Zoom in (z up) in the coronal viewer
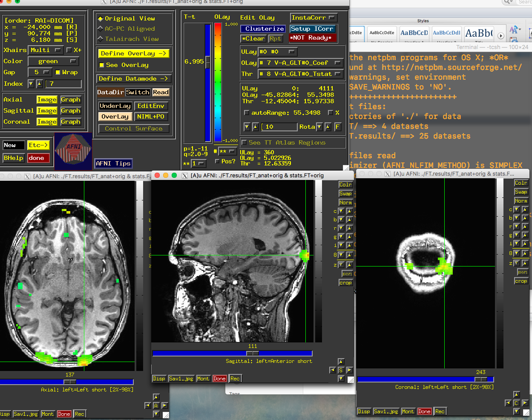The image size is (532, 420). pos(525,263)
